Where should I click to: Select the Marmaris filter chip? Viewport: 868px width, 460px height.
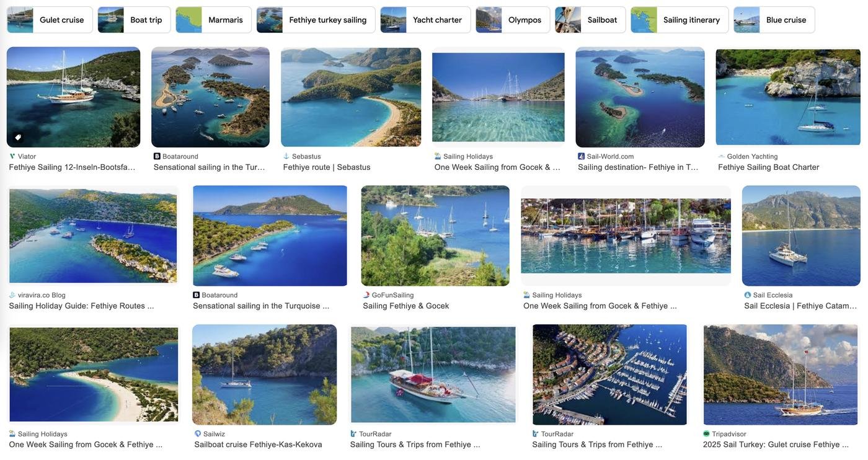coord(214,20)
